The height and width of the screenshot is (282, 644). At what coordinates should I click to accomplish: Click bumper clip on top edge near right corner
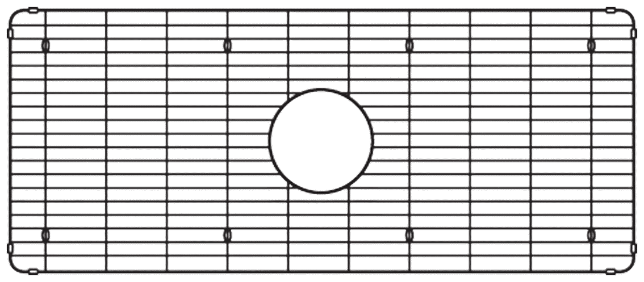[611, 10]
